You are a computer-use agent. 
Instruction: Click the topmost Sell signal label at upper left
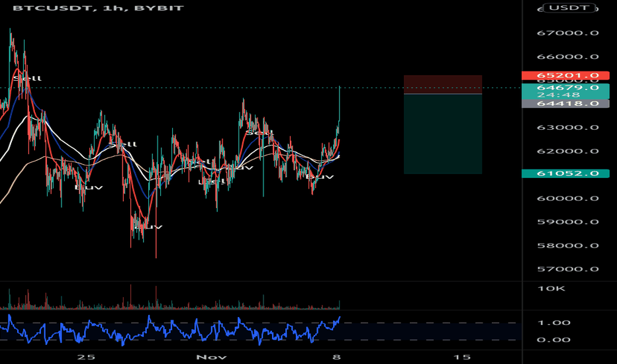[x=27, y=78]
